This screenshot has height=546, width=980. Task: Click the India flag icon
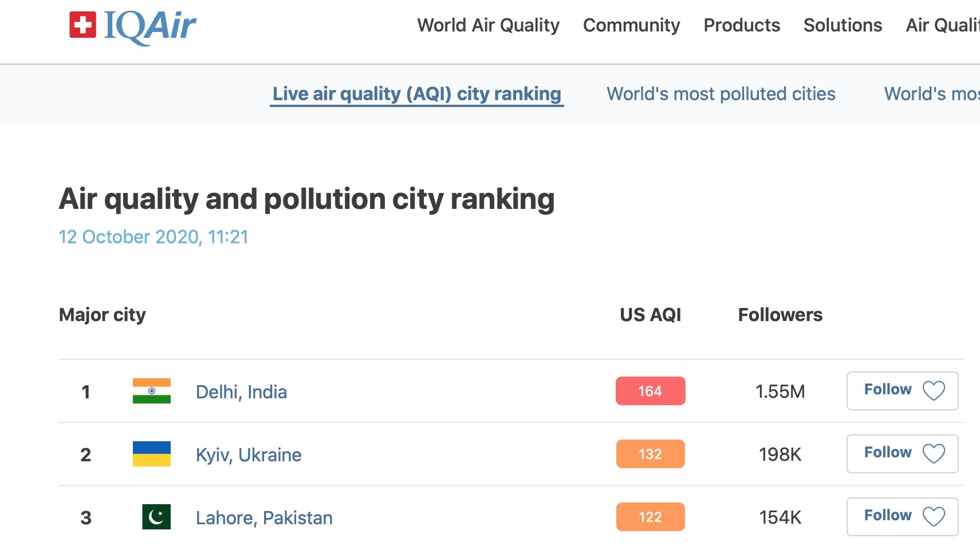pos(151,391)
